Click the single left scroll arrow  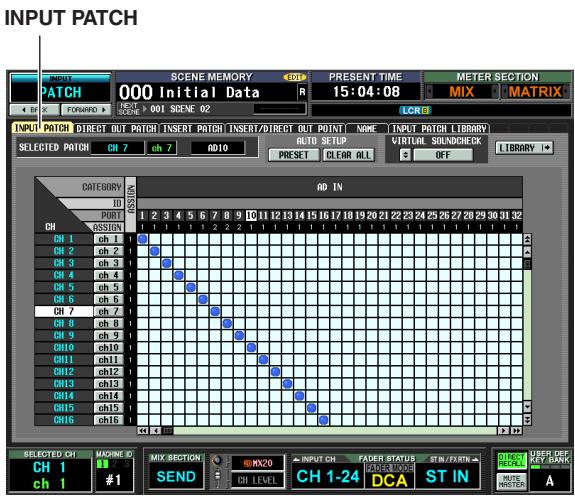pyautogui.click(x=155, y=431)
